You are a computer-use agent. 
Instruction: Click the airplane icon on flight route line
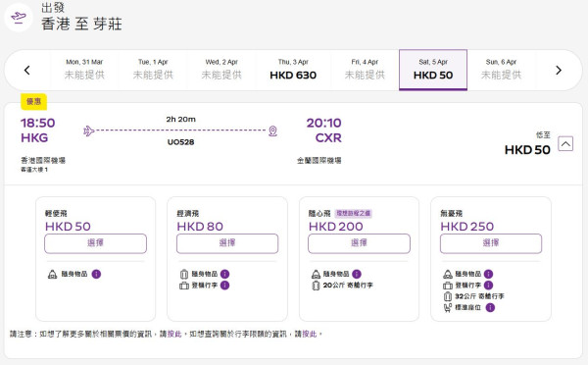[88, 130]
